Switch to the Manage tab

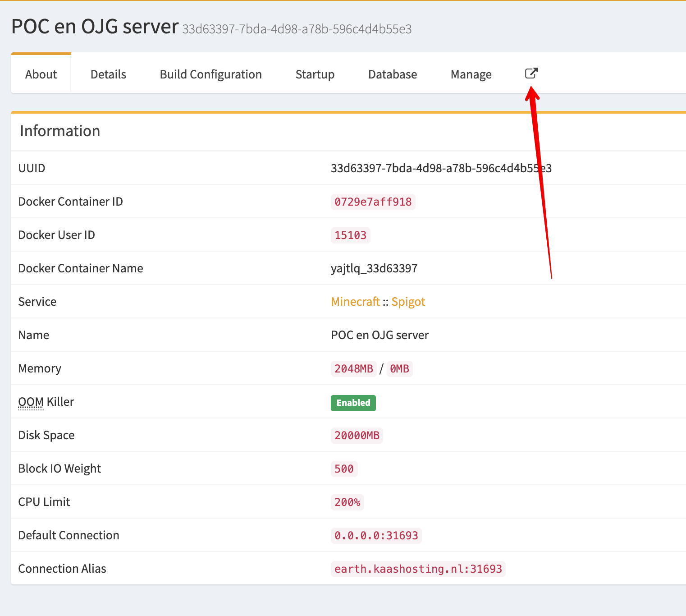click(x=471, y=74)
